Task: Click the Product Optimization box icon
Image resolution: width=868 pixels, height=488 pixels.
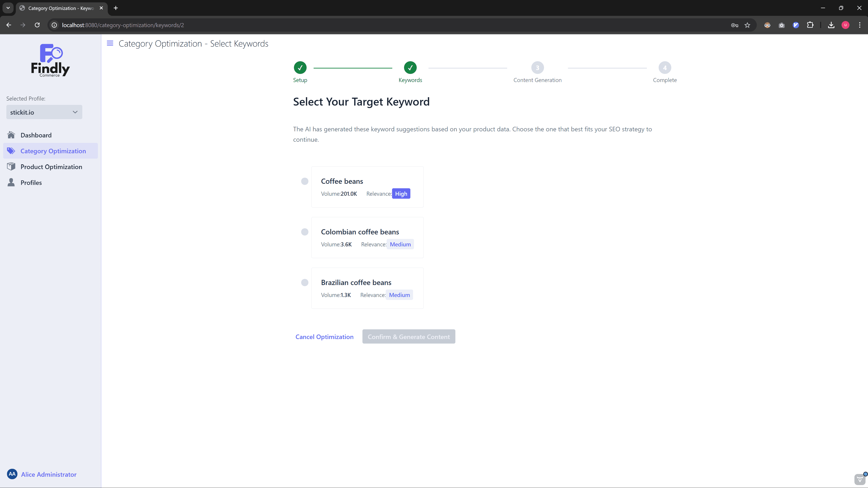Action: click(x=11, y=167)
